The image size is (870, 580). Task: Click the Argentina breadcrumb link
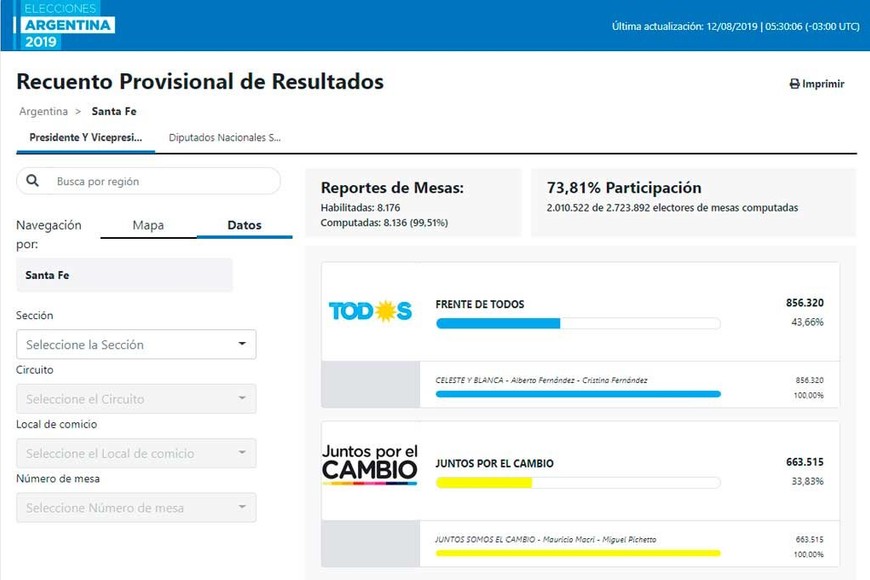click(x=43, y=111)
